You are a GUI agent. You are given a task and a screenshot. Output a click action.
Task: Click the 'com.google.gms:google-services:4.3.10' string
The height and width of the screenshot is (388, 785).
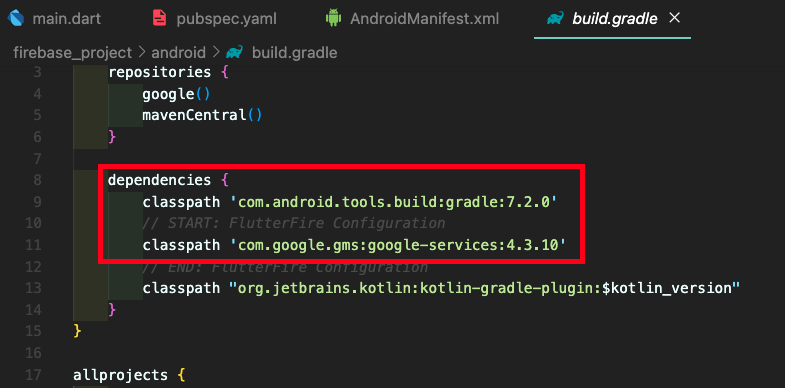click(398, 245)
